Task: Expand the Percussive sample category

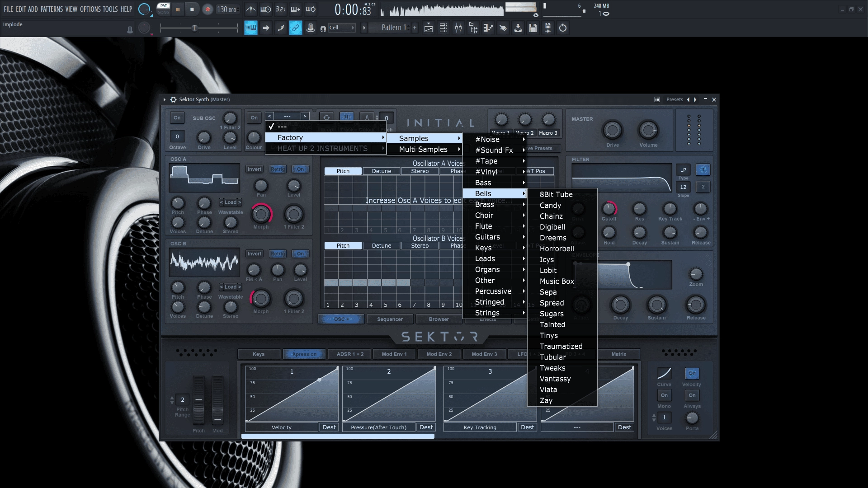Action: click(495, 291)
